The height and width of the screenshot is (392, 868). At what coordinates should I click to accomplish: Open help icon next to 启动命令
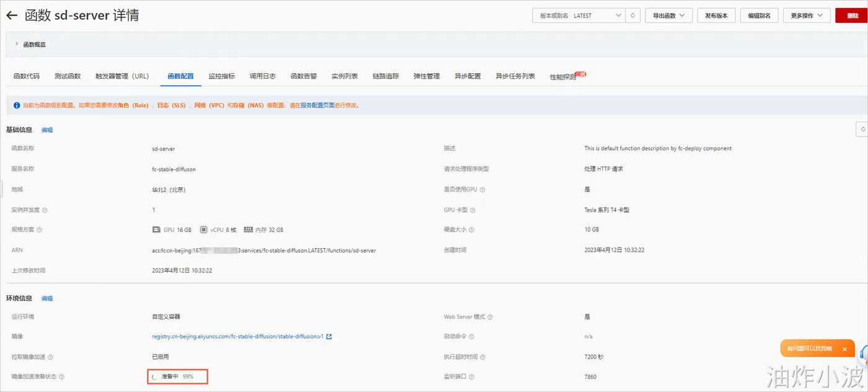point(472,337)
